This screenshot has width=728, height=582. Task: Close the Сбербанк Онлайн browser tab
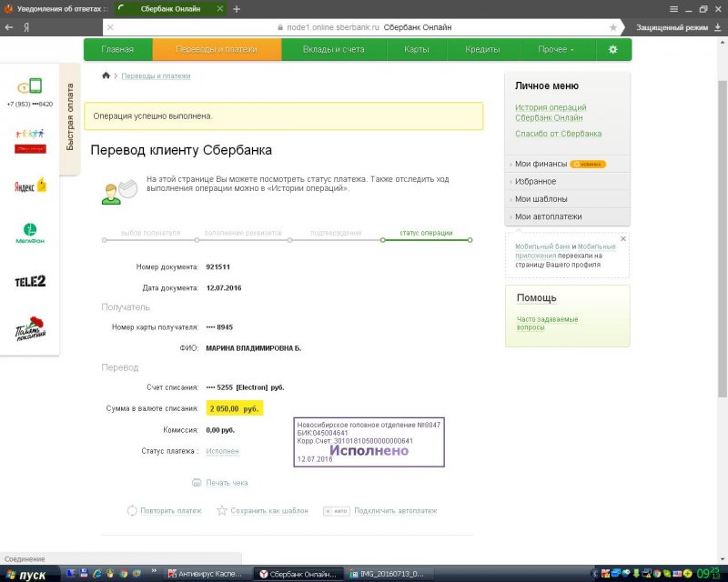tap(220, 9)
